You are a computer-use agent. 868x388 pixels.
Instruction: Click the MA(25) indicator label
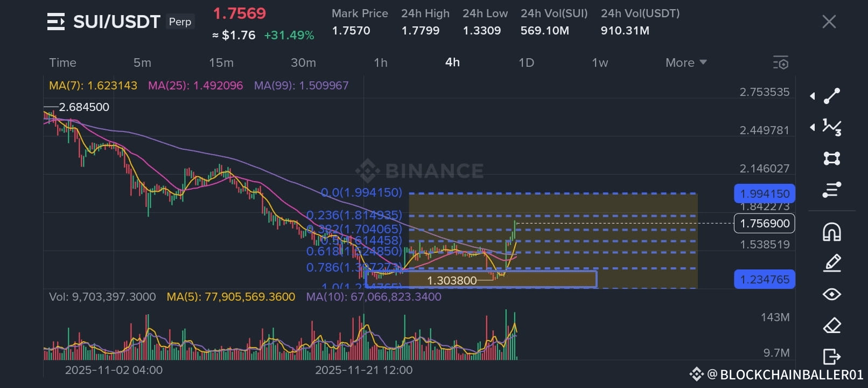[195, 86]
